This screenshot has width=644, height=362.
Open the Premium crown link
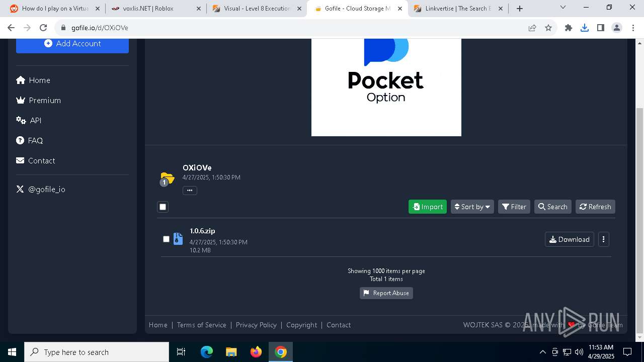pyautogui.click(x=38, y=101)
